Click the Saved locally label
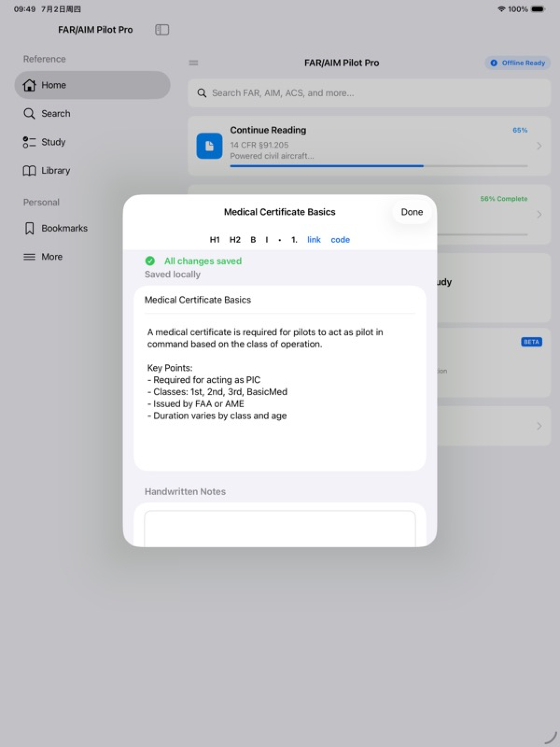 click(173, 274)
